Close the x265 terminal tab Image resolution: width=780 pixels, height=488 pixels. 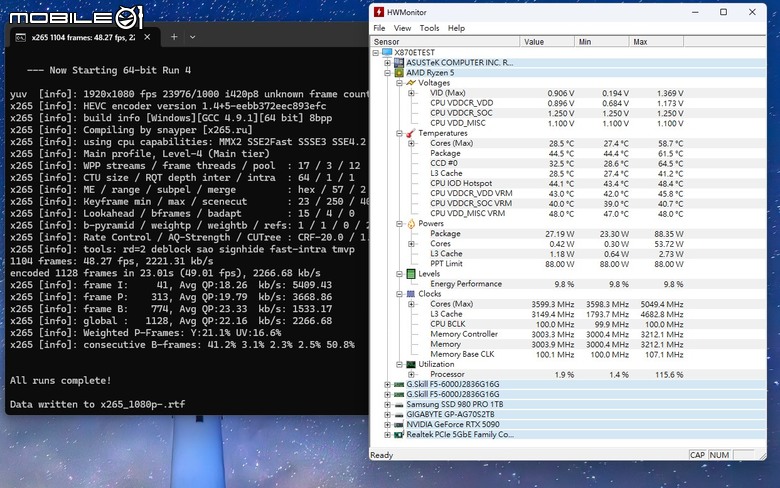(x=147, y=37)
